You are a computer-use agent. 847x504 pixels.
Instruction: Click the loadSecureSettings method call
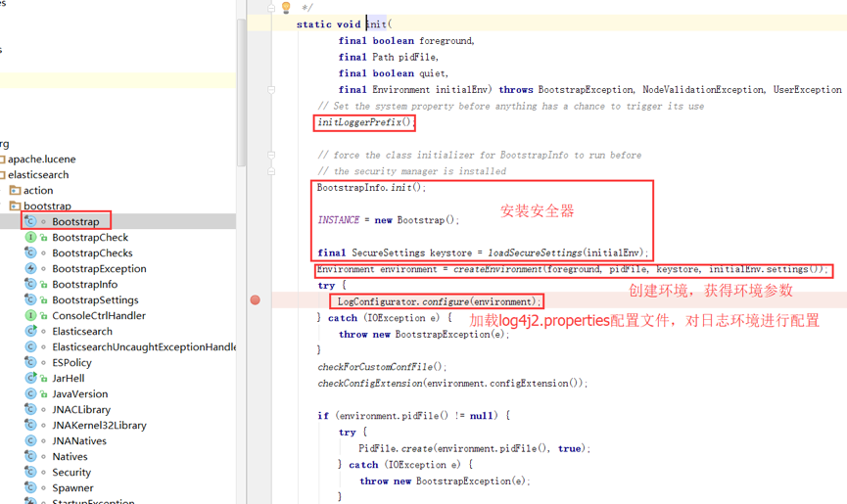click(x=535, y=252)
